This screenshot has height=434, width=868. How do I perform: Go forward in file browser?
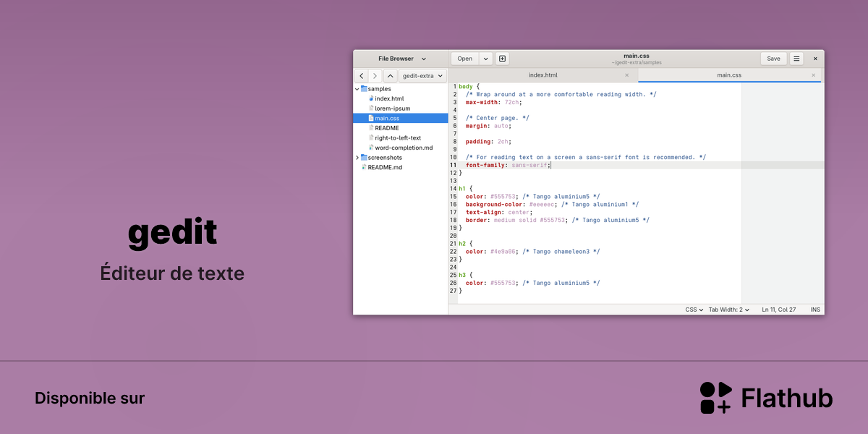375,76
